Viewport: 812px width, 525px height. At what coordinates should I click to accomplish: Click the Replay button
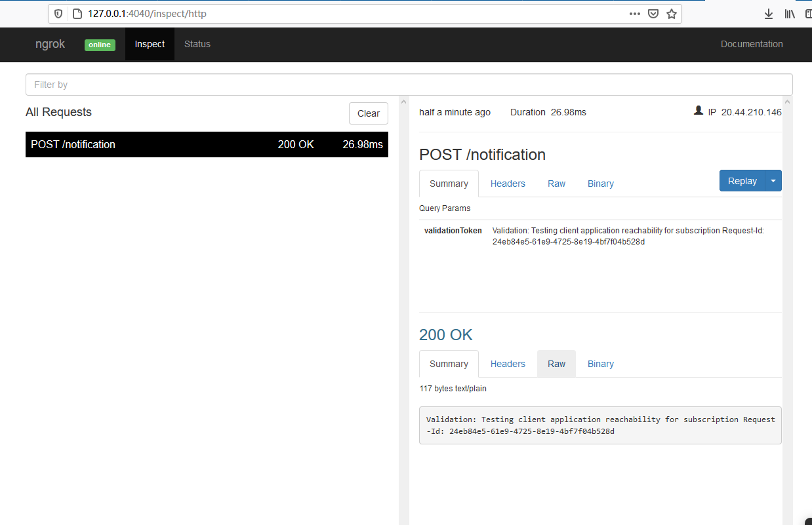pos(742,181)
